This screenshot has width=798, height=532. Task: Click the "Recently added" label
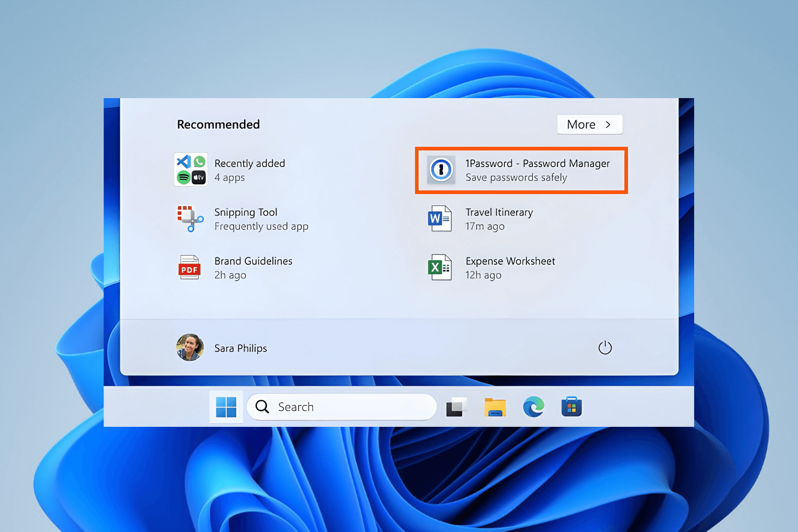pyautogui.click(x=250, y=163)
